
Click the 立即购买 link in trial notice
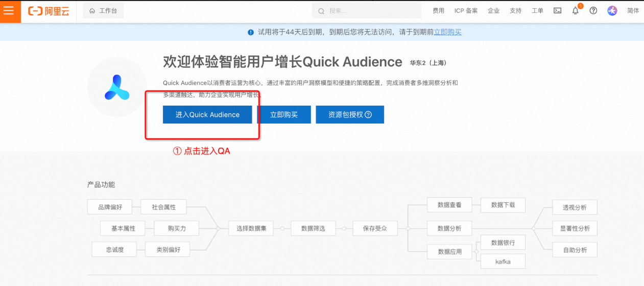tap(448, 32)
